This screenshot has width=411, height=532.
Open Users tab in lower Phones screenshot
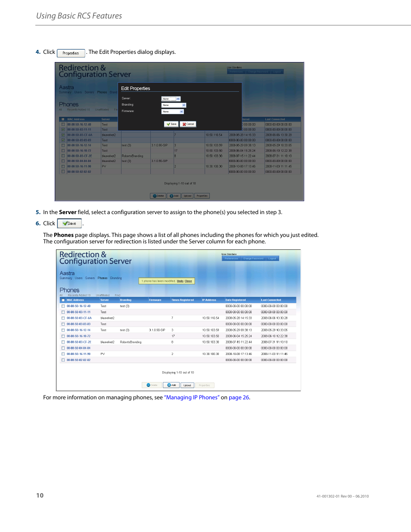(78, 278)
